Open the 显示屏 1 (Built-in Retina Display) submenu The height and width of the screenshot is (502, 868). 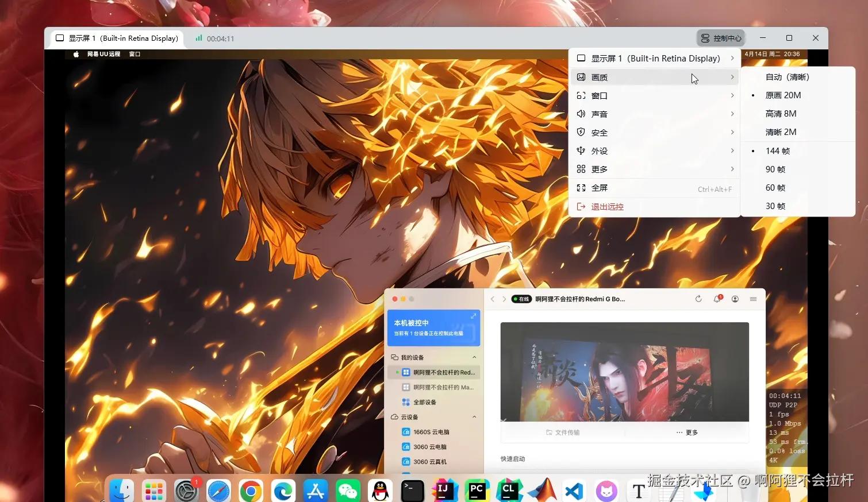point(655,59)
